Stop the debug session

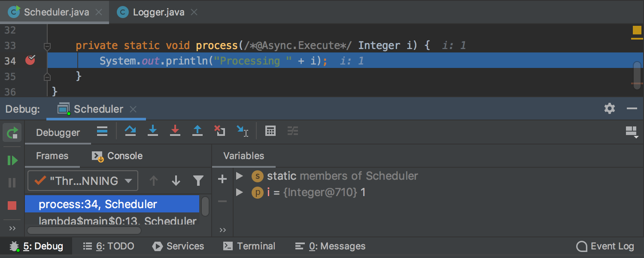12,205
